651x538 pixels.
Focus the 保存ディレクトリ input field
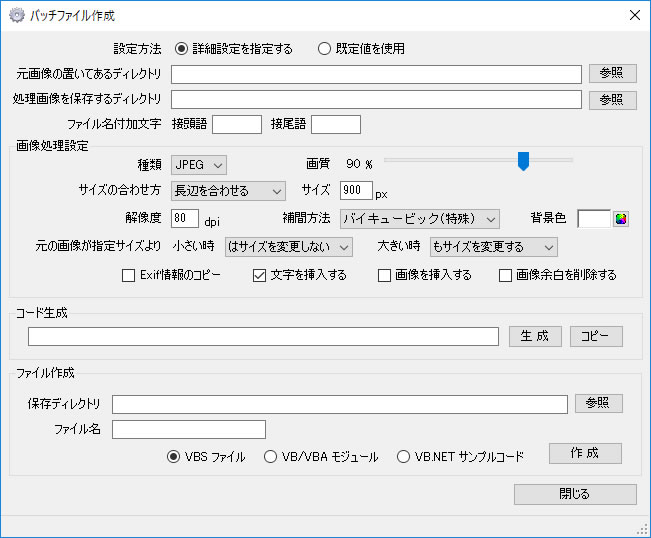pos(340,404)
